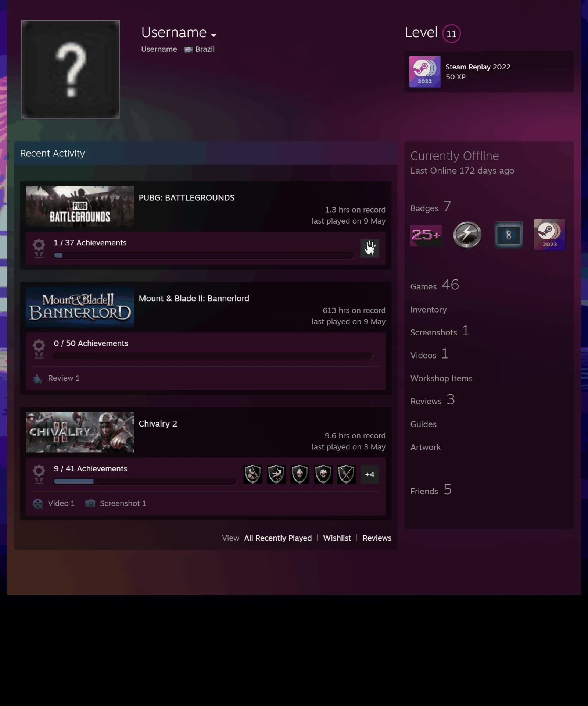Screen dimensions: 588x706
Task: Open the Videos 1 link in sidebar
Action: pyautogui.click(x=429, y=354)
